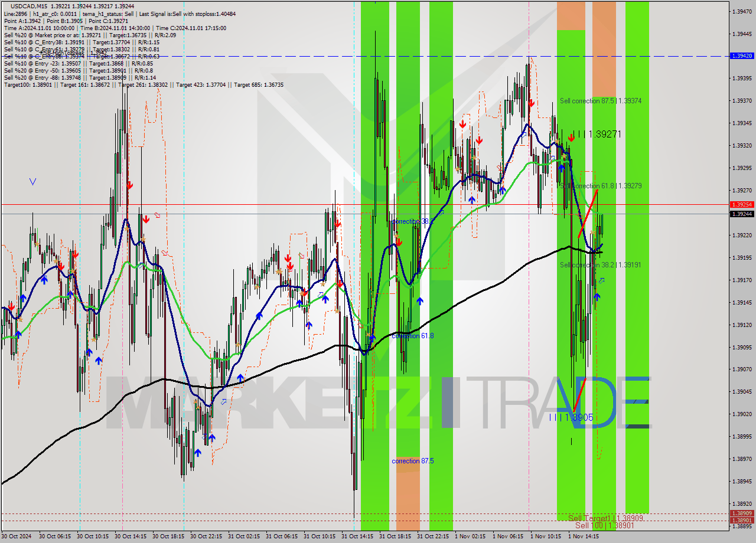Image resolution: width=756 pixels, height=543 pixels.
Task: Click the 1.39345 price scale value
Action: [x=742, y=123]
